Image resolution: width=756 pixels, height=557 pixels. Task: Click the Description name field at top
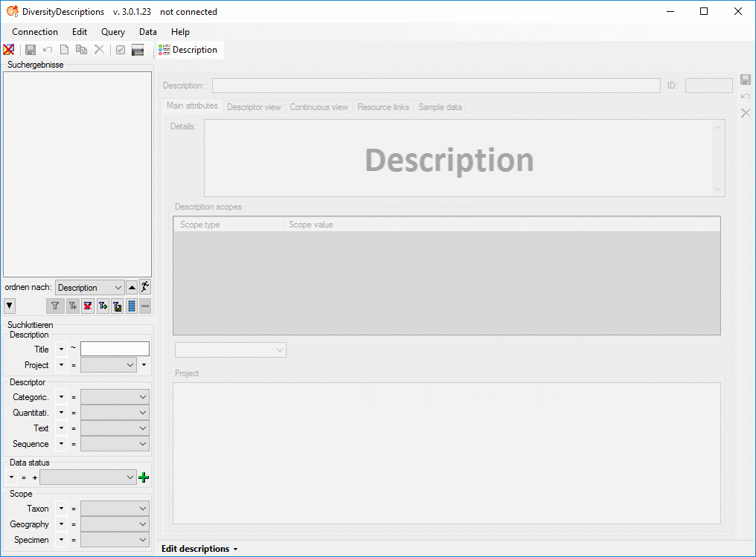(x=436, y=86)
